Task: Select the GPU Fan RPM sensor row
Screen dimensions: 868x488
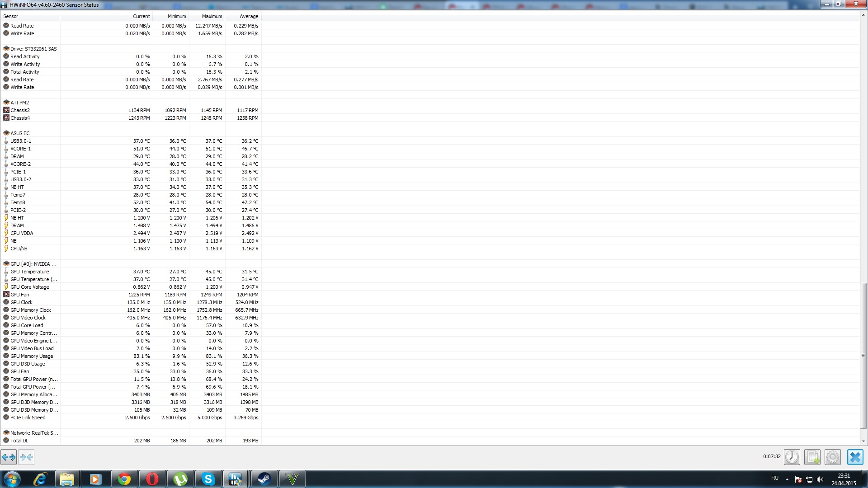Action: [20, 295]
